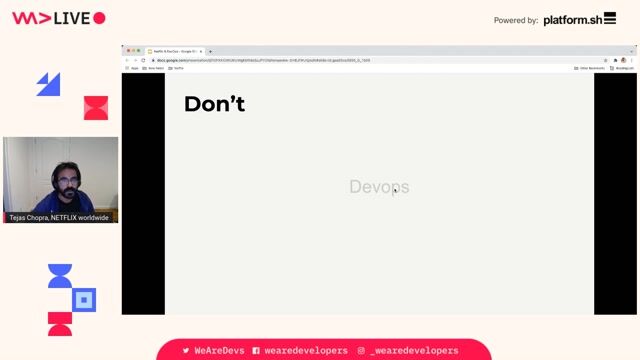The height and width of the screenshot is (360, 640).
Task: Select the Netflix & DevOps Google Slides tab
Action: (x=175, y=51)
